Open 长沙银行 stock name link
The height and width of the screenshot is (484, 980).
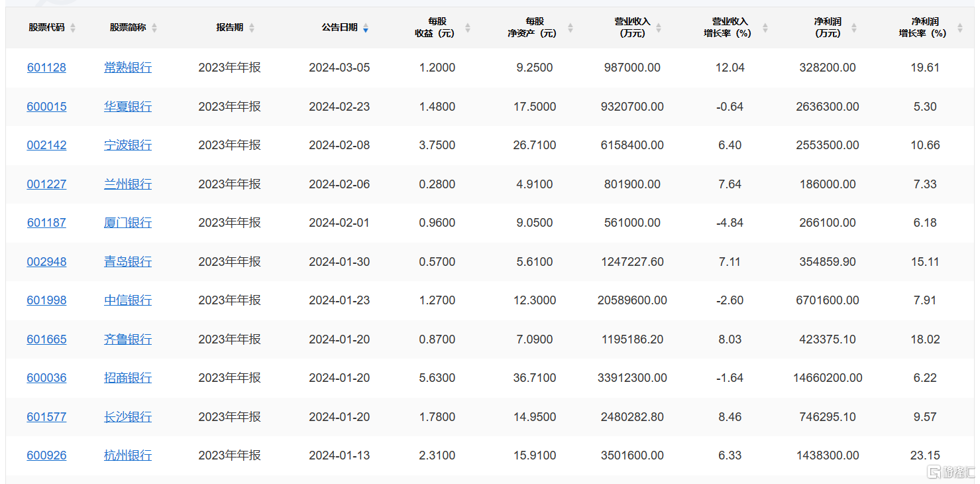128,417
